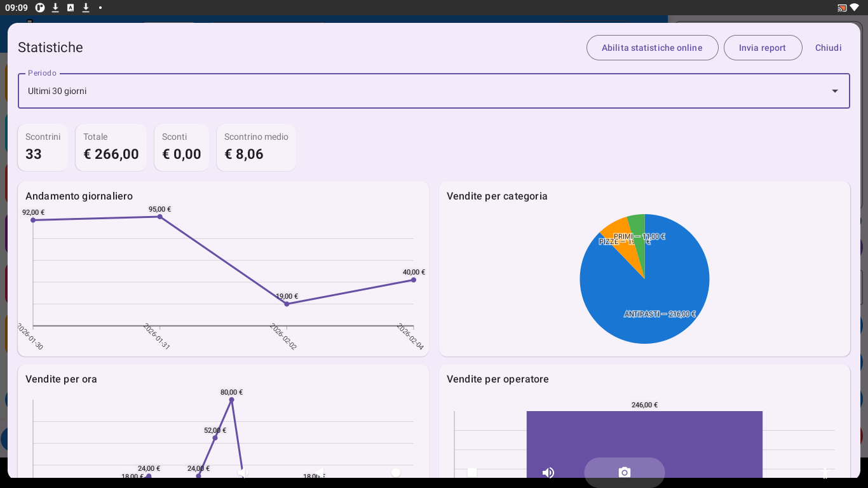
Task: Tap the white circle home icon at the bottom
Action: click(x=396, y=472)
